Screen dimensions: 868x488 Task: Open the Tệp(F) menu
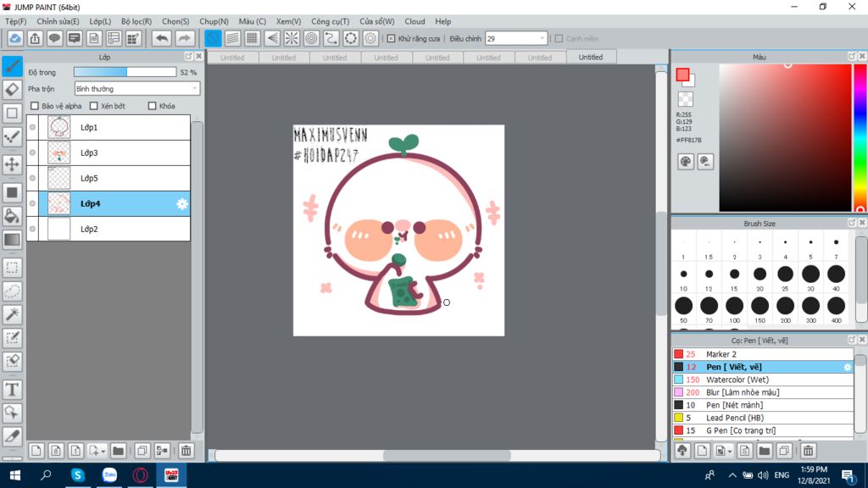tap(15, 21)
